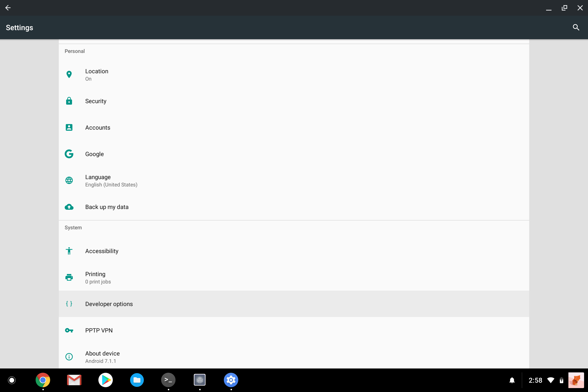Click the Security lock icon
This screenshot has width=588, height=392.
[x=69, y=101]
